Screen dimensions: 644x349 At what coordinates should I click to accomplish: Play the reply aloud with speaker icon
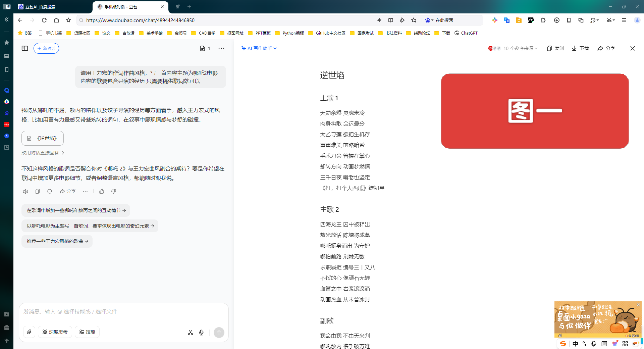pos(25,191)
